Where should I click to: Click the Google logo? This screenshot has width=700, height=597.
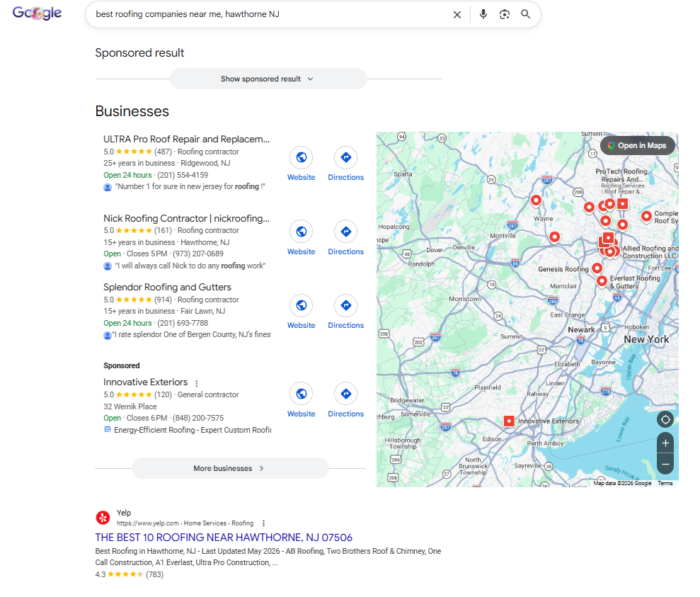(x=37, y=13)
